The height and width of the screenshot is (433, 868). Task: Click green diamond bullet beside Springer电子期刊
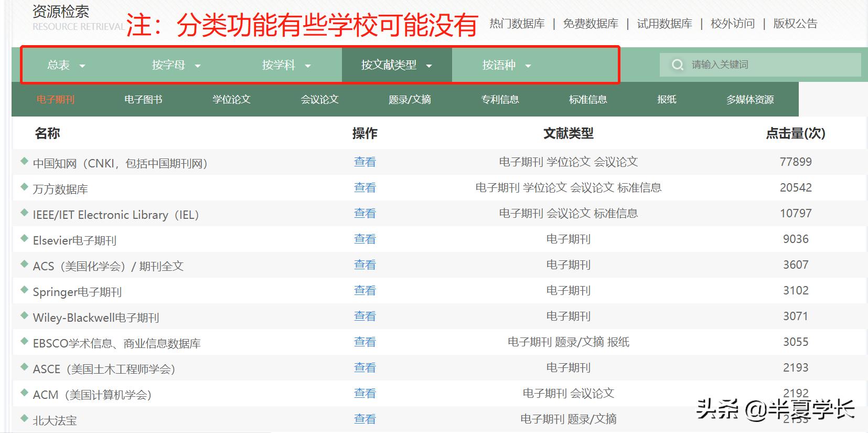24,289
